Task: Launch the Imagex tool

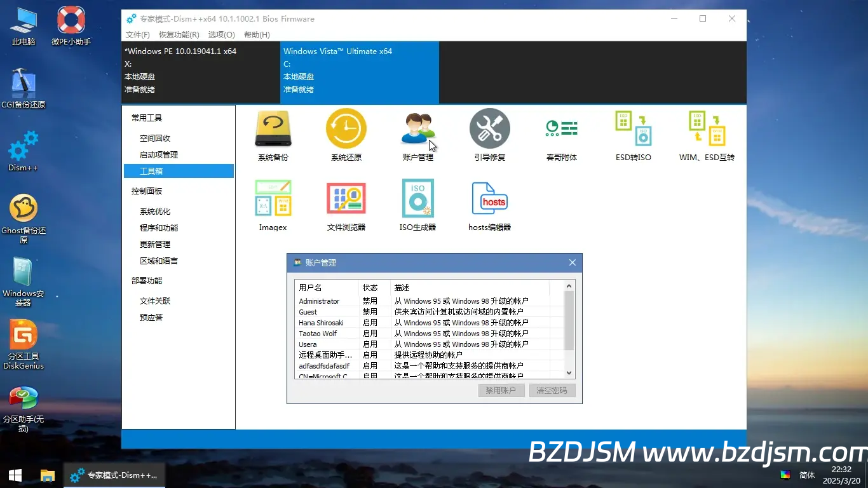Action: pos(273,205)
